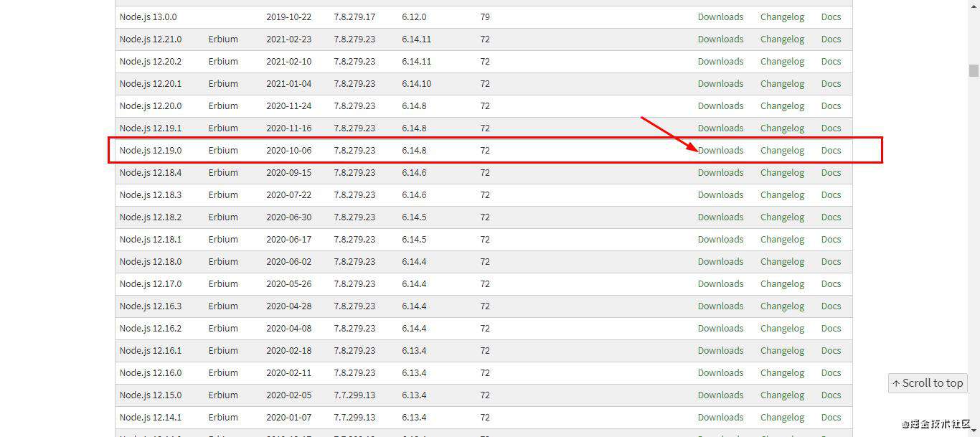Select npm version 6.14.8 in 12.19.0 row
This screenshot has width=980, height=437.
414,150
